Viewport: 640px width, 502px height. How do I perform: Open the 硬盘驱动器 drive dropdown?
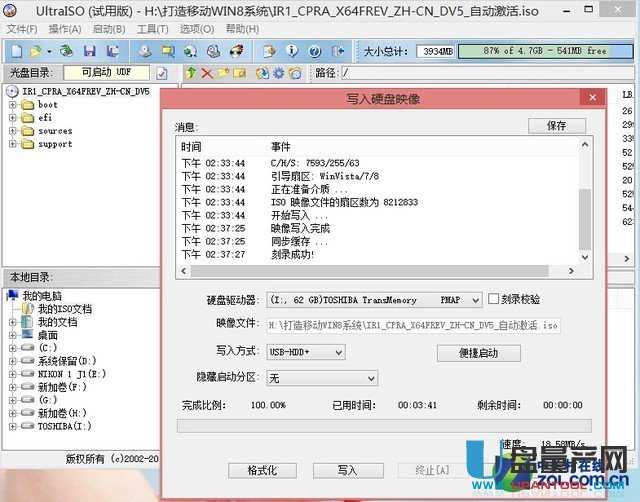(475, 300)
